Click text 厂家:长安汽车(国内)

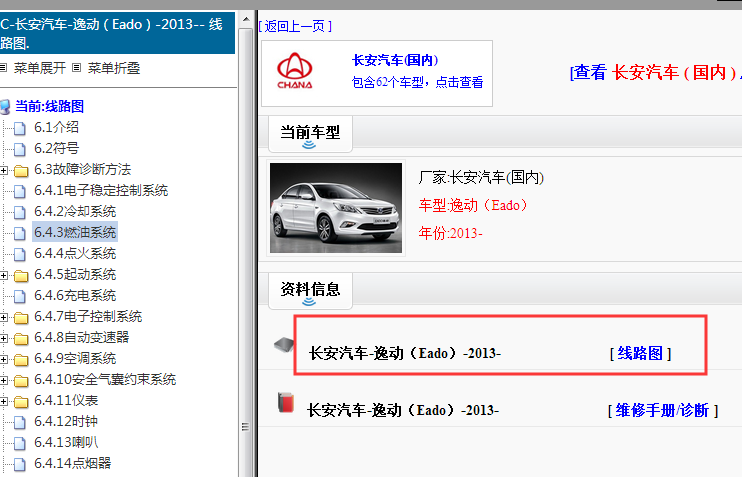481,178
